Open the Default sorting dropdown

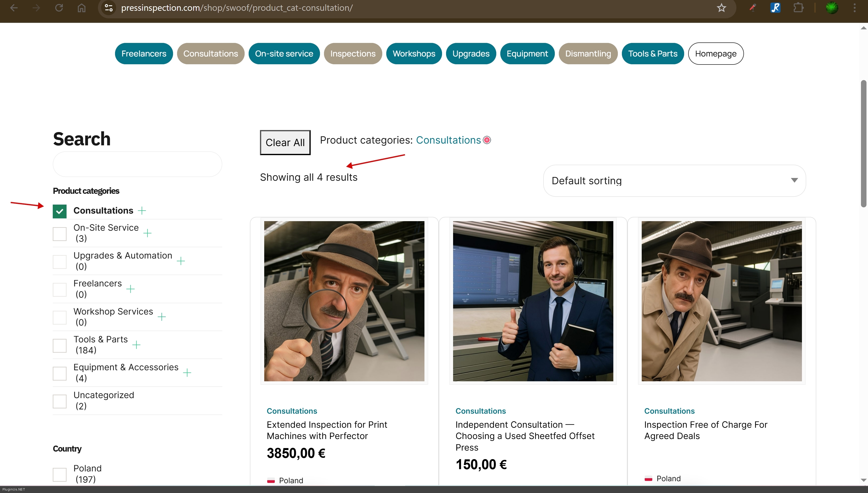click(x=674, y=181)
